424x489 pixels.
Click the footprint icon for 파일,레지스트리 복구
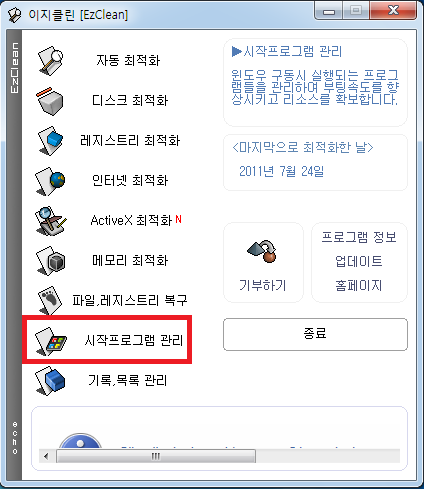tap(50, 301)
